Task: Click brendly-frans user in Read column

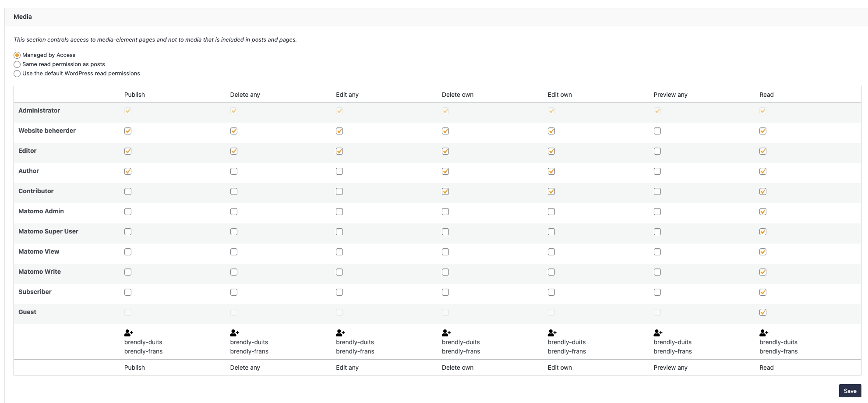Action: tap(778, 351)
